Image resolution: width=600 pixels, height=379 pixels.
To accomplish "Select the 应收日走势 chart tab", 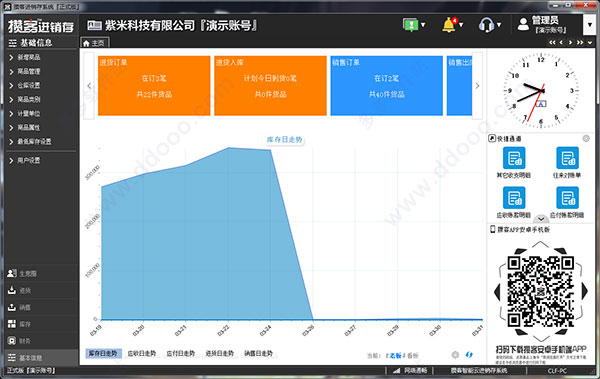I will (142, 353).
